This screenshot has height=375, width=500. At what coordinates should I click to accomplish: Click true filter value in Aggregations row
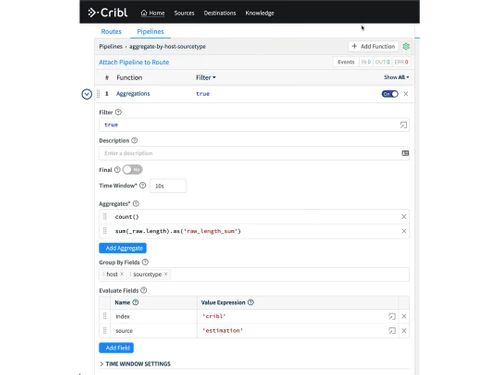point(203,94)
